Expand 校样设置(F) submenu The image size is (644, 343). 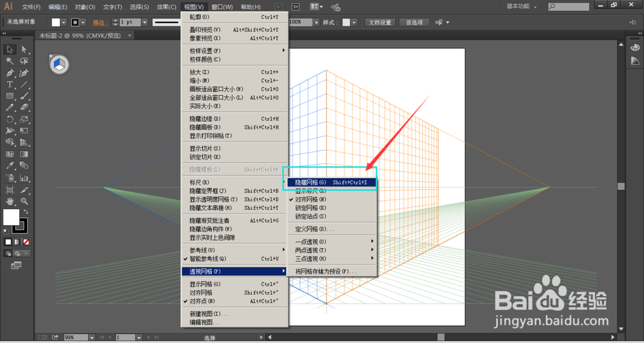tap(234, 51)
